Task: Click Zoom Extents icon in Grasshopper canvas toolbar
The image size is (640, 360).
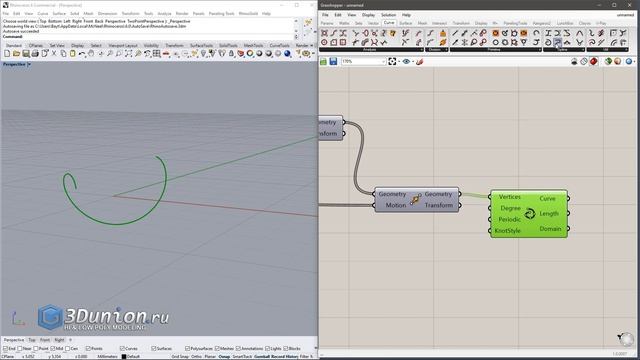Action: pos(392,62)
